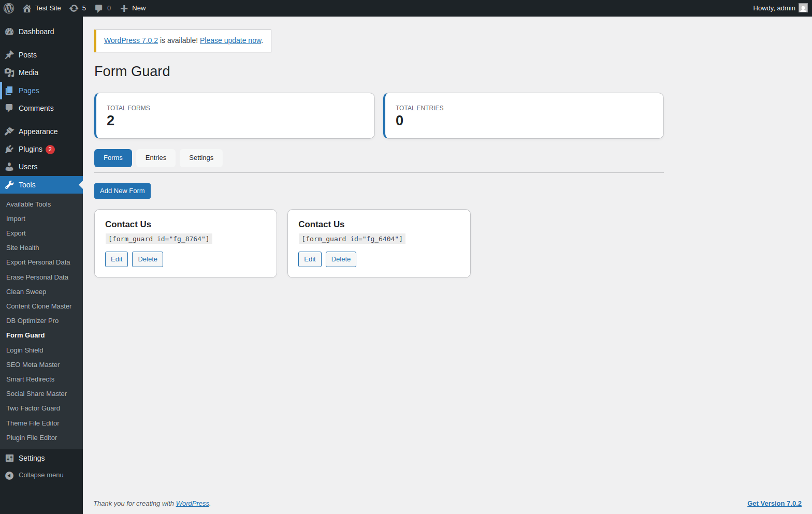Click the Form Guard page heading
Screen dimensions: 812x514
click(132, 71)
